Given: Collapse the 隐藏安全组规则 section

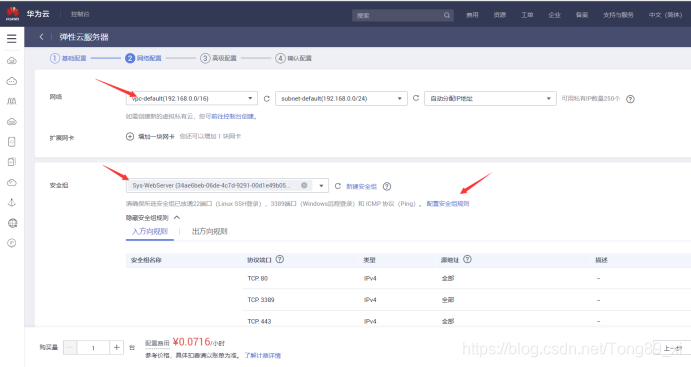Looking at the screenshot, I should click(153, 218).
